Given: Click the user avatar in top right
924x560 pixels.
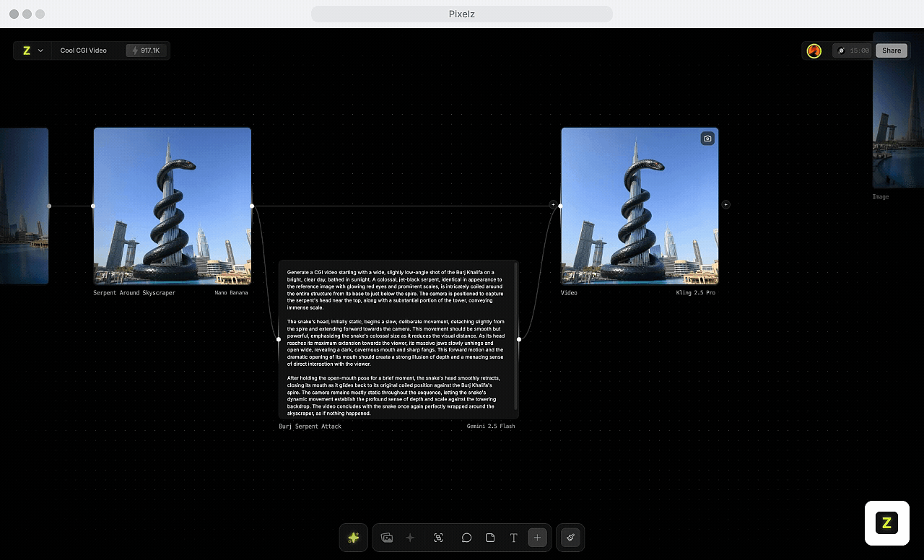Looking at the screenshot, I should click(814, 51).
